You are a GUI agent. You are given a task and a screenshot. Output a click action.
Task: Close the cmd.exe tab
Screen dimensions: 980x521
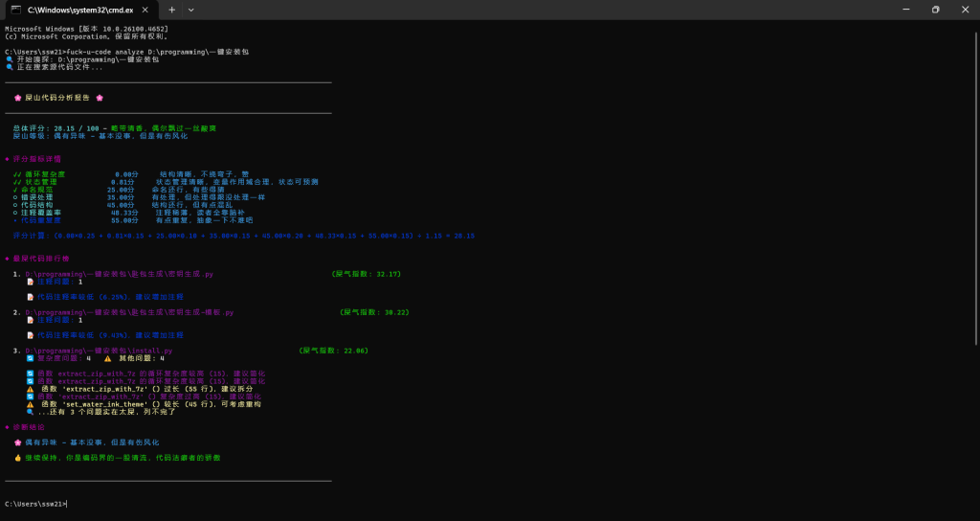pyautogui.click(x=145, y=9)
